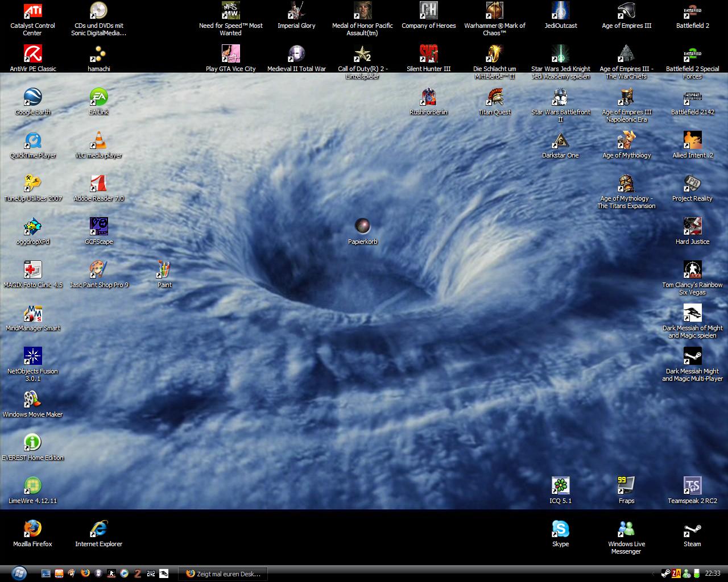This screenshot has width=728, height=582.
Task: Select the MAGIX Foto Clinic 4.5 icon
Action: click(32, 270)
